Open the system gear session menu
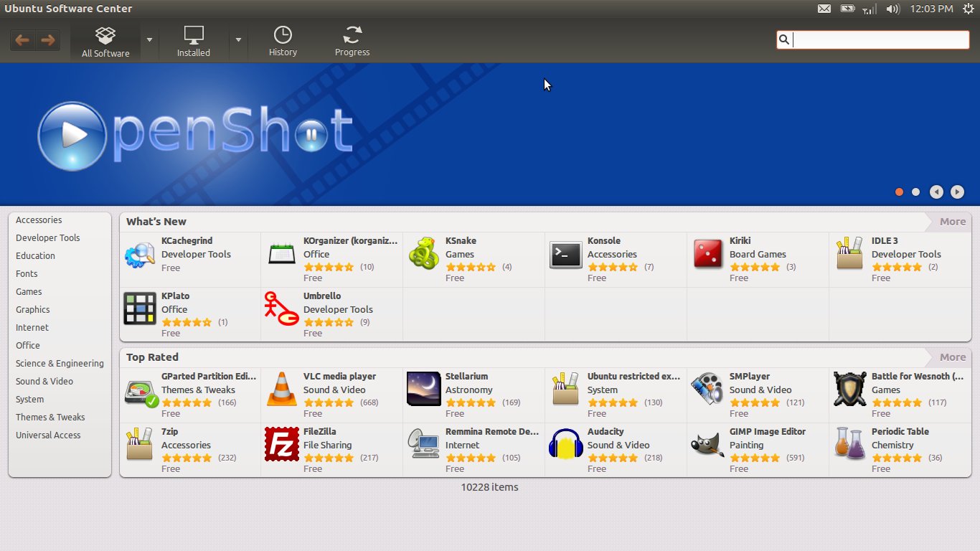Image resolution: width=980 pixels, height=551 pixels. 968,9
